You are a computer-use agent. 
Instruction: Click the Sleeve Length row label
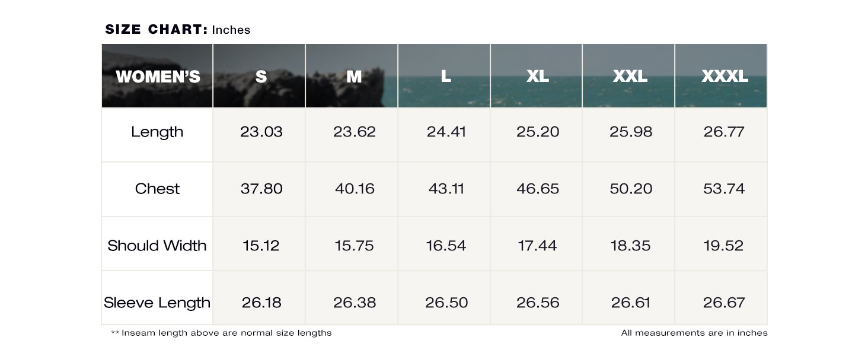click(x=157, y=303)
